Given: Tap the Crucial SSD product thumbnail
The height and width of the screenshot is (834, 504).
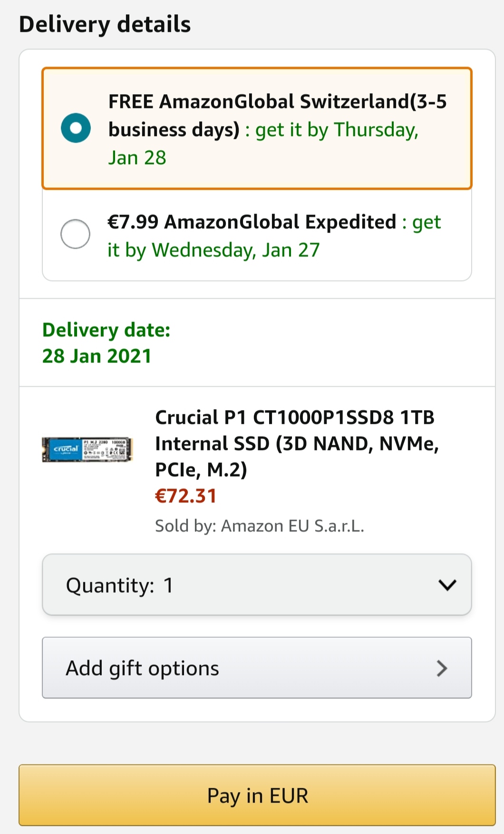Looking at the screenshot, I should (x=87, y=449).
